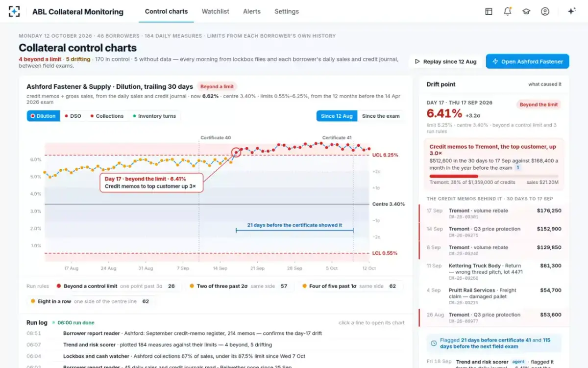This screenshot has width=588, height=368.
Task: Go to the Watchlist tab
Action: (x=216, y=11)
